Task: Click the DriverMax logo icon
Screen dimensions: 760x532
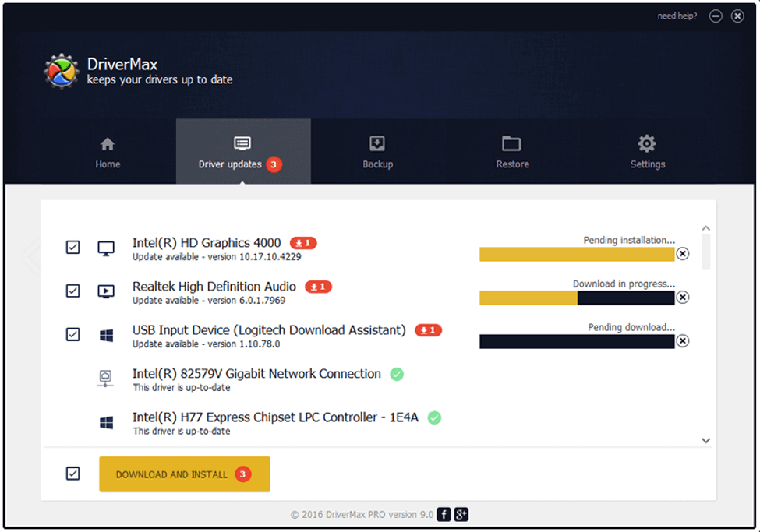Action: [60, 69]
